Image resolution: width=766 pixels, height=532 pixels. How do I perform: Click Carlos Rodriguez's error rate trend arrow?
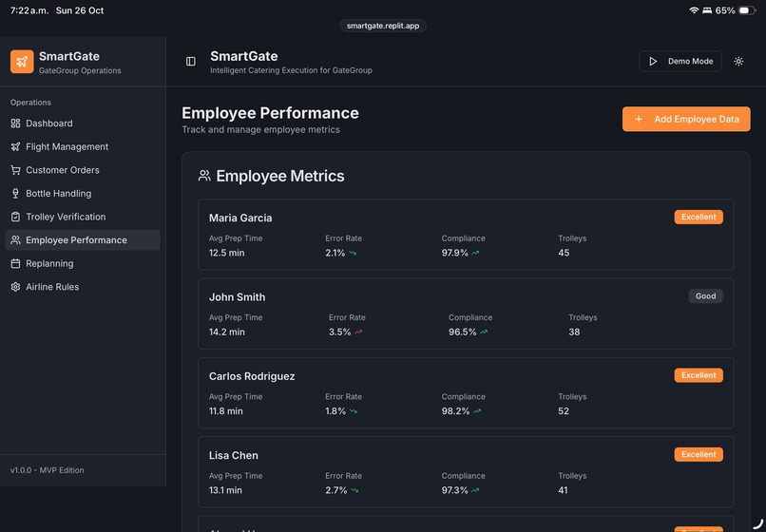tap(354, 411)
